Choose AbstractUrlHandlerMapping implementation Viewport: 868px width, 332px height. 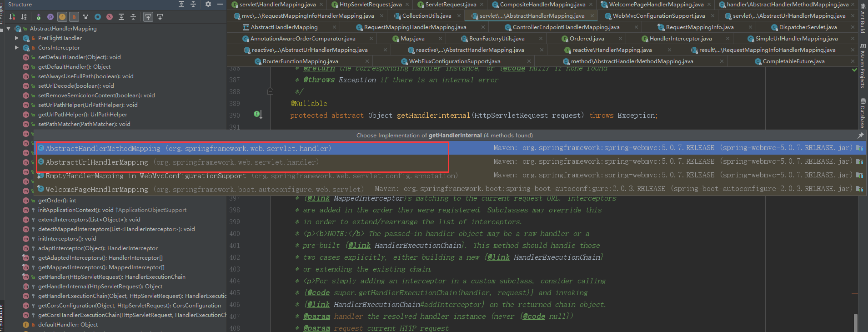[451, 162]
